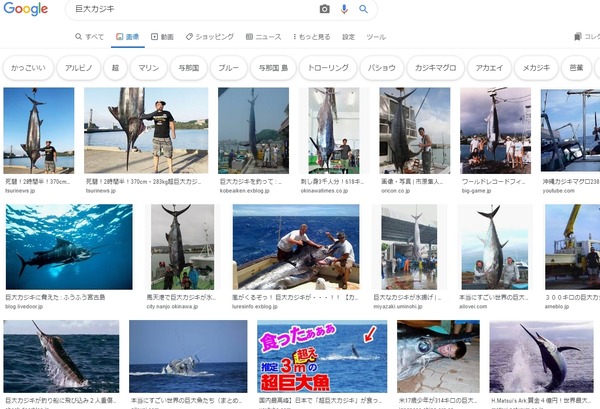Viewport: 600px width, 409px height.
Task: Click the okinawatimes.co.jp source link
Action: (x=324, y=191)
